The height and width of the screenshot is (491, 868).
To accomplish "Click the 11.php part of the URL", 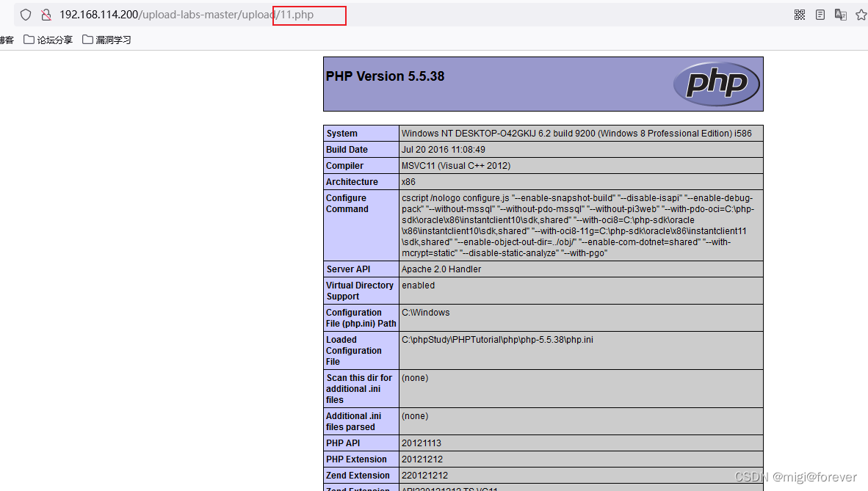I will pyautogui.click(x=296, y=15).
